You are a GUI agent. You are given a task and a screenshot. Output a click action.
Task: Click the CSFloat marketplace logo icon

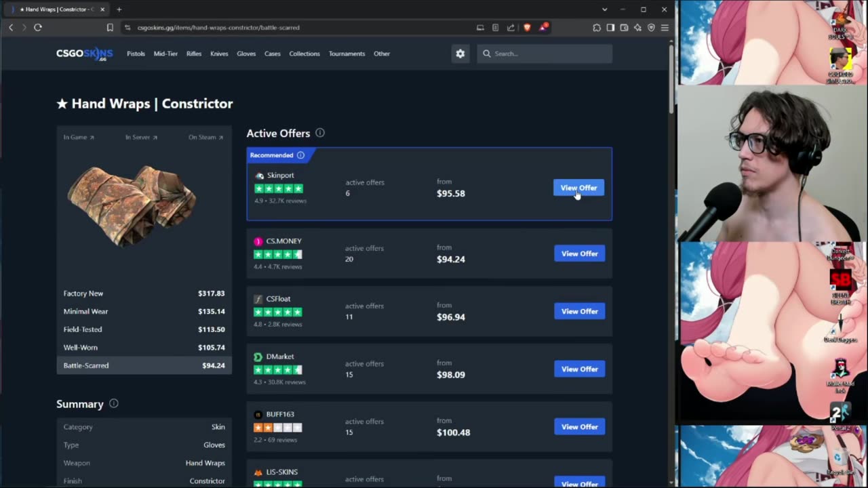tap(258, 299)
